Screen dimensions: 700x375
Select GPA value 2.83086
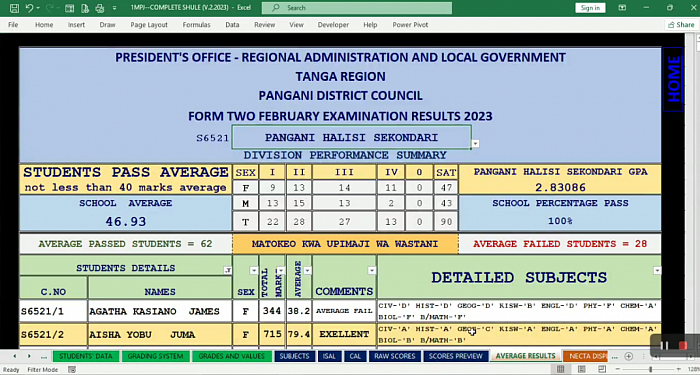tap(560, 188)
